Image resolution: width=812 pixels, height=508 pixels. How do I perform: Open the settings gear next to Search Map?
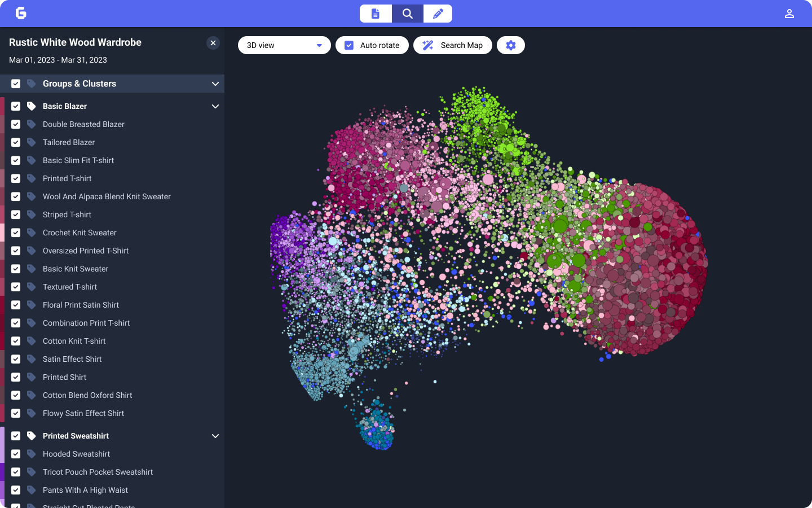(510, 45)
